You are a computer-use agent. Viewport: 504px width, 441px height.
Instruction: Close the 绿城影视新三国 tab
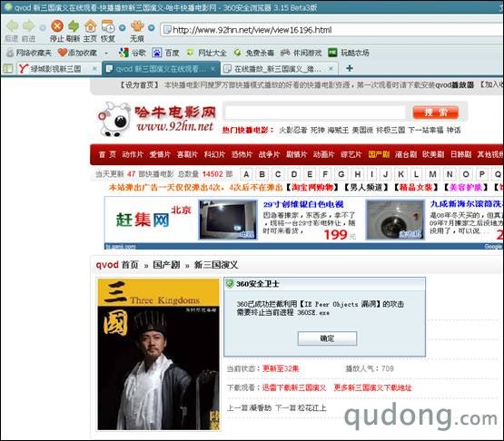click(x=94, y=69)
